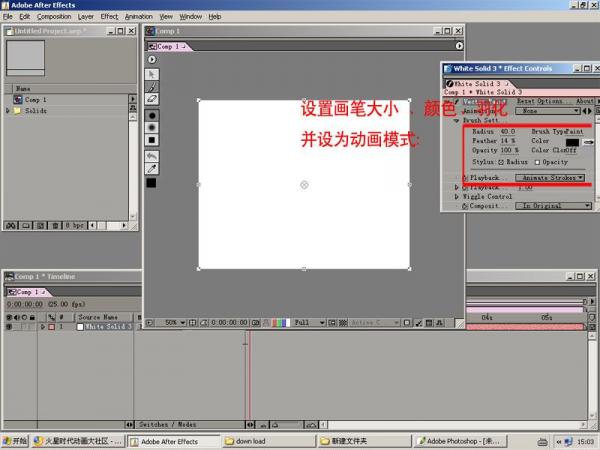
Task: Open the Animation menu
Action: point(139,16)
